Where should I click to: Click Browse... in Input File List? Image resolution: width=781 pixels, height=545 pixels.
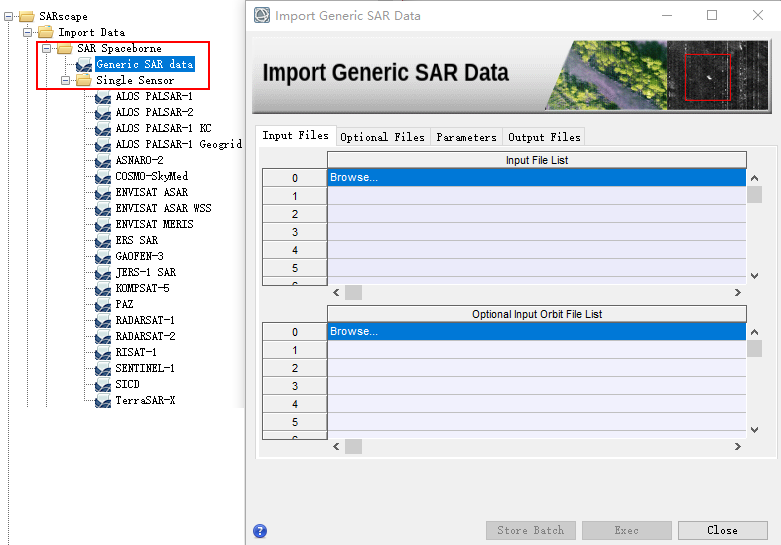pyautogui.click(x=536, y=177)
